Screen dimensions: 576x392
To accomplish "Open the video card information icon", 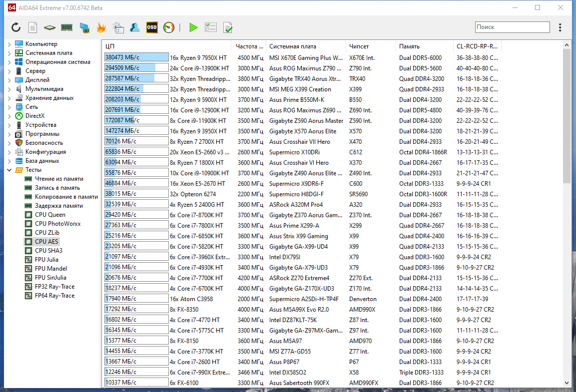I will [x=84, y=27].
